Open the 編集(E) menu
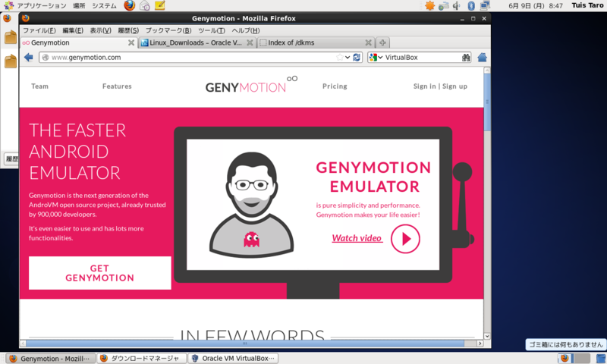Image resolution: width=607 pixels, height=364 pixels. [x=73, y=30]
